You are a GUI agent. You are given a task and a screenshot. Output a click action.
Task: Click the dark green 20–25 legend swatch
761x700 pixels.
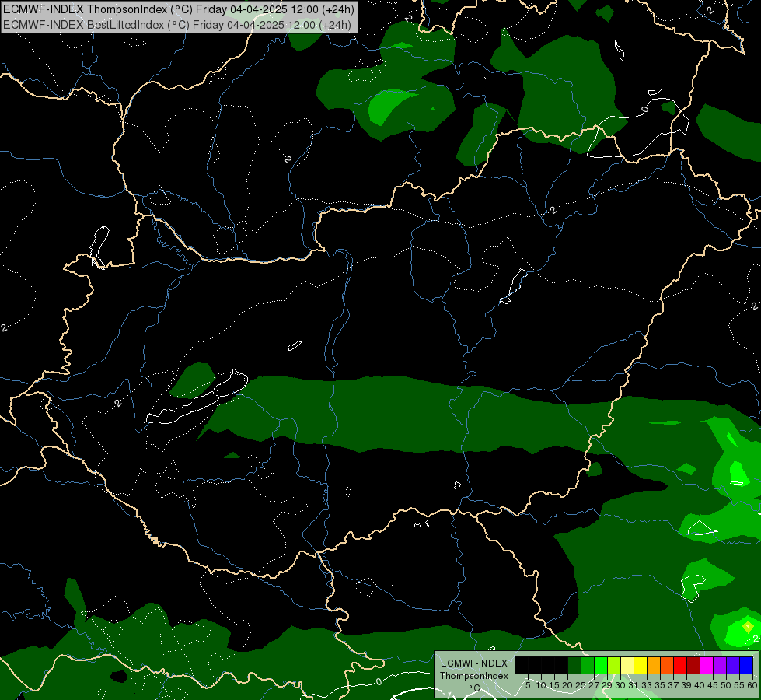coord(574,665)
